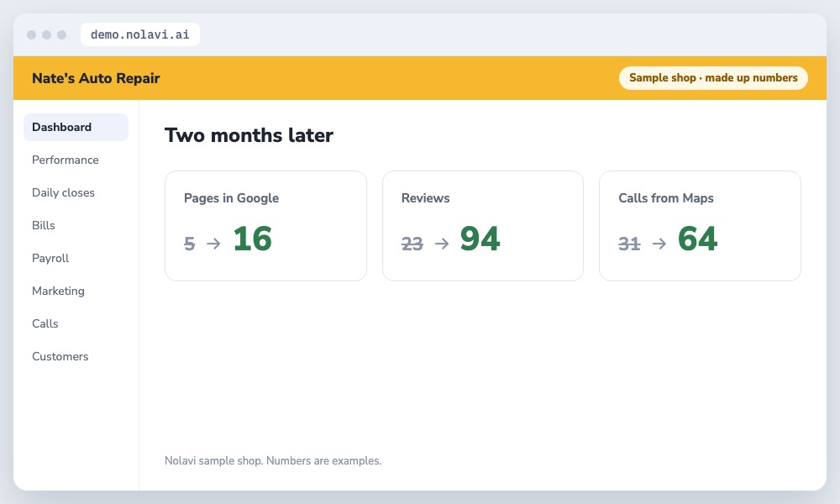The height and width of the screenshot is (504, 840).
Task: Click the Nolavi sample shop footer note
Action: (273, 460)
